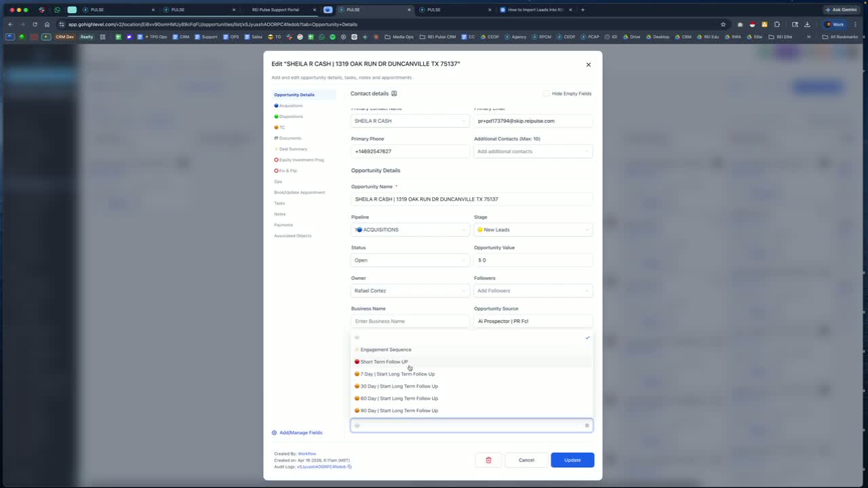Go to the Acquisitions section
868x488 pixels.
point(288,106)
